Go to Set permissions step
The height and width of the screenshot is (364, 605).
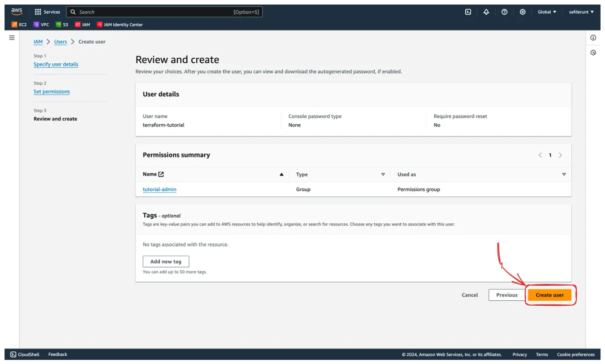52,91
